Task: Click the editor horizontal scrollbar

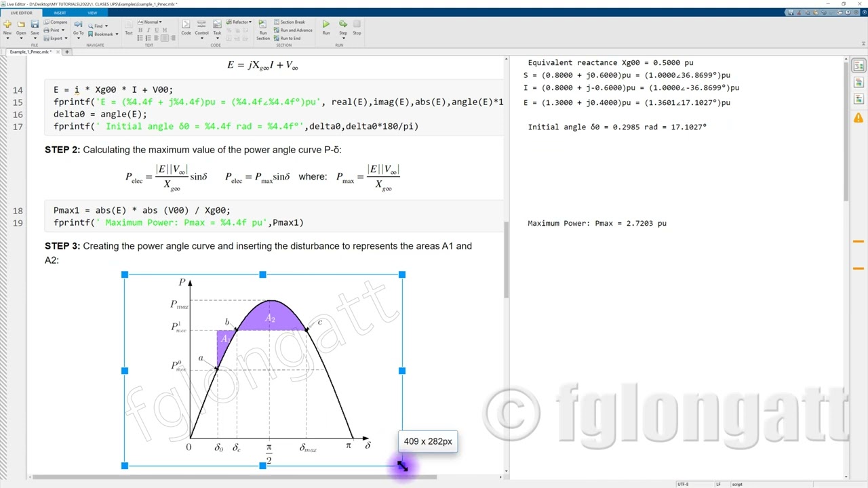Action: (x=234, y=476)
